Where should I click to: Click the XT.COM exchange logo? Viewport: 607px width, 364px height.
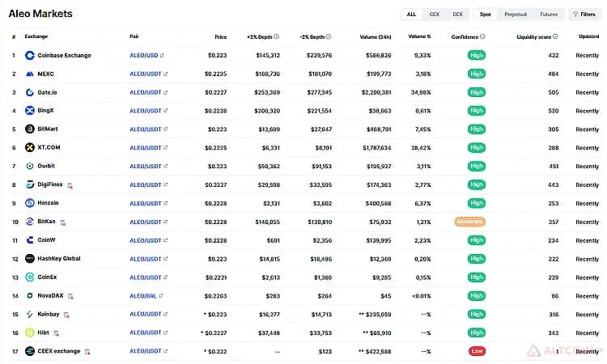[30, 147]
